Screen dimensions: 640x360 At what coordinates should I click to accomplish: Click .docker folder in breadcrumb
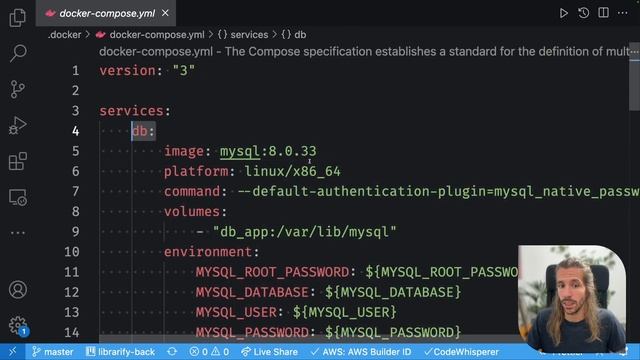pyautogui.click(x=64, y=35)
